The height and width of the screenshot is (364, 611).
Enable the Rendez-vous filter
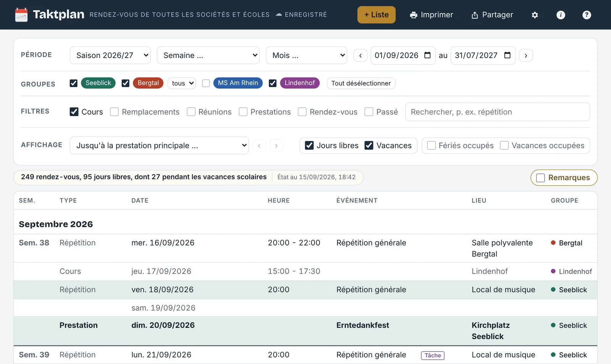click(x=302, y=112)
